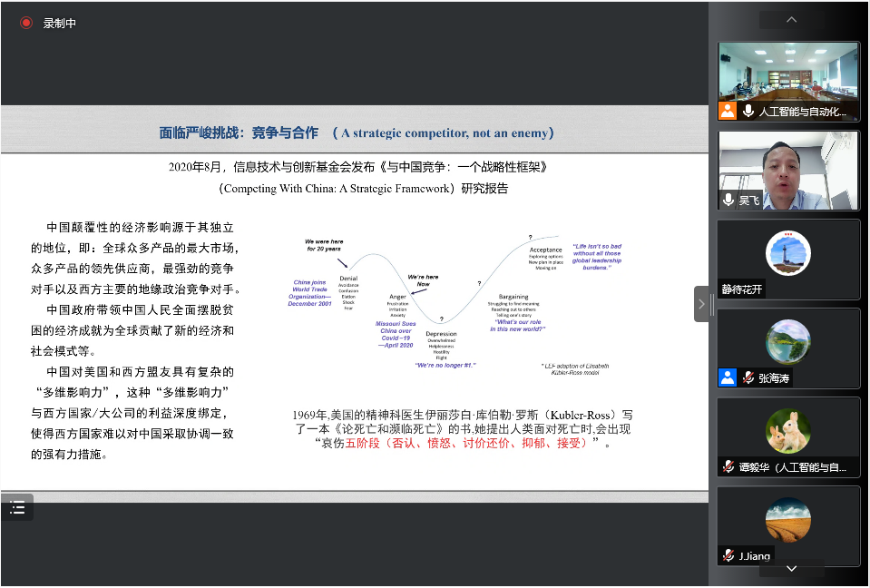Click muted microphone icon beside 张海涛

748,377
